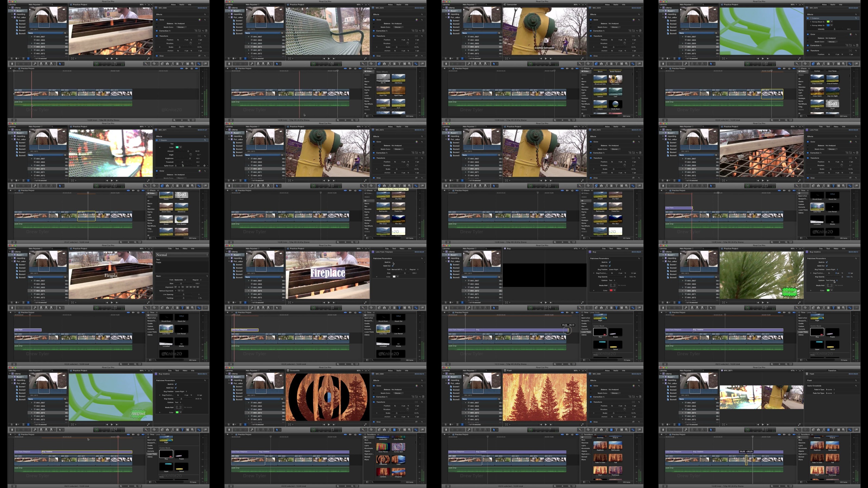The height and width of the screenshot is (488, 868).
Task: Open Music browser note icon in Concentric window
Action: pos(389,430)
